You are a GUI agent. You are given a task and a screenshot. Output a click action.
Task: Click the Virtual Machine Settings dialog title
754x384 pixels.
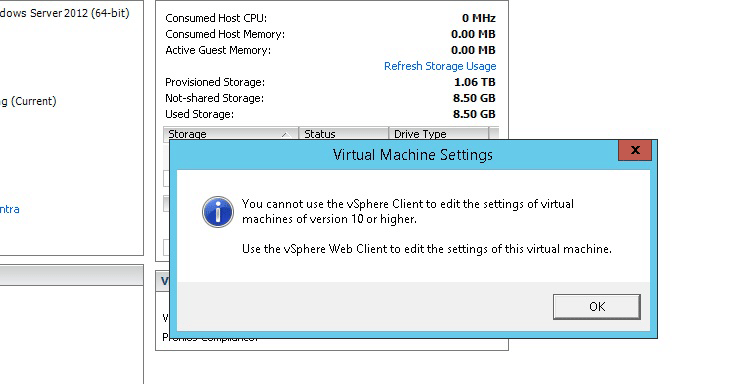click(x=413, y=155)
